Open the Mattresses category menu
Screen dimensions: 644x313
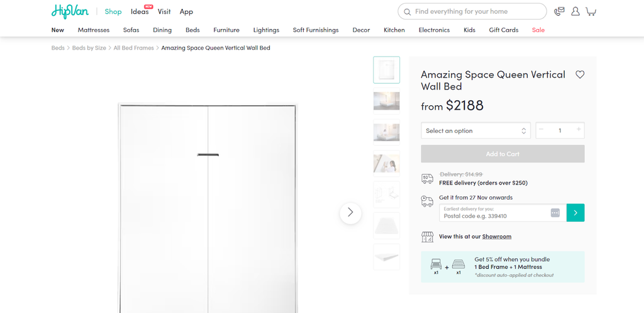tap(94, 30)
